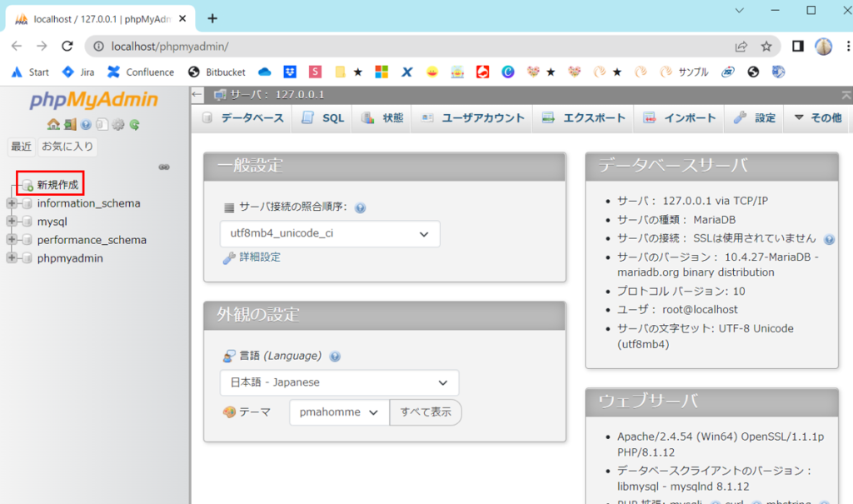The width and height of the screenshot is (853, 504).
Task: Open the 日本語 - Japanese language dropdown
Action: point(339,383)
